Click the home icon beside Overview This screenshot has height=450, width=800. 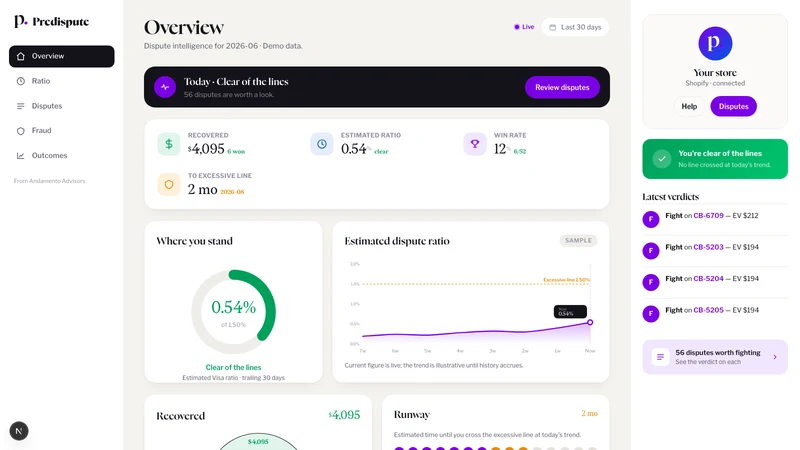[x=20, y=56]
